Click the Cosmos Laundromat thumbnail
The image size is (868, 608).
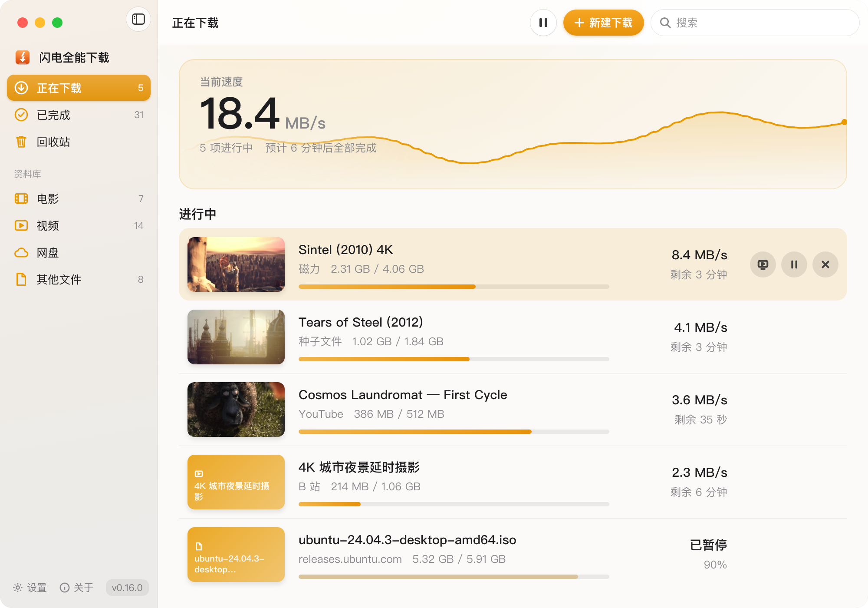236,410
